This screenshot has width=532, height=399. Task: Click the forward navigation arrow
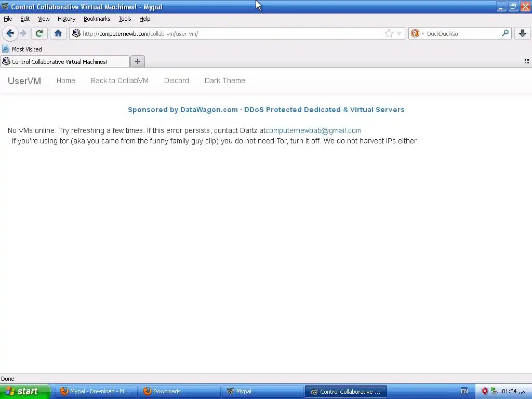[23, 33]
